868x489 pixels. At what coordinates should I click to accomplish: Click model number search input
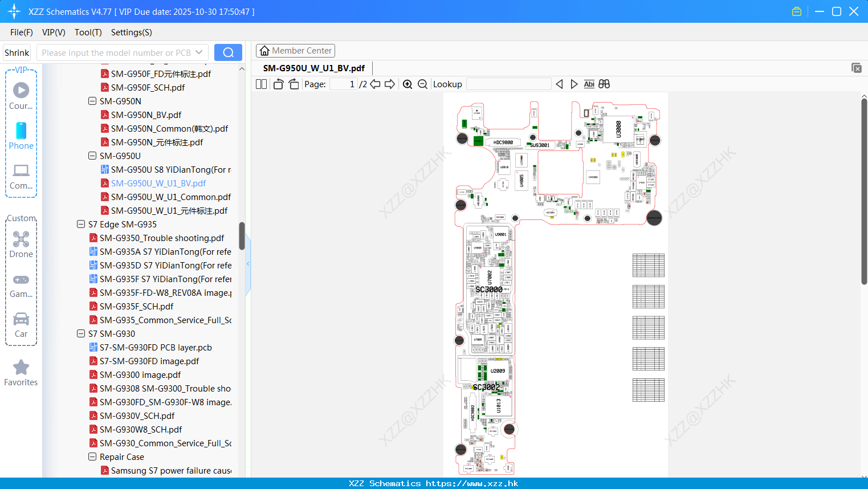116,52
